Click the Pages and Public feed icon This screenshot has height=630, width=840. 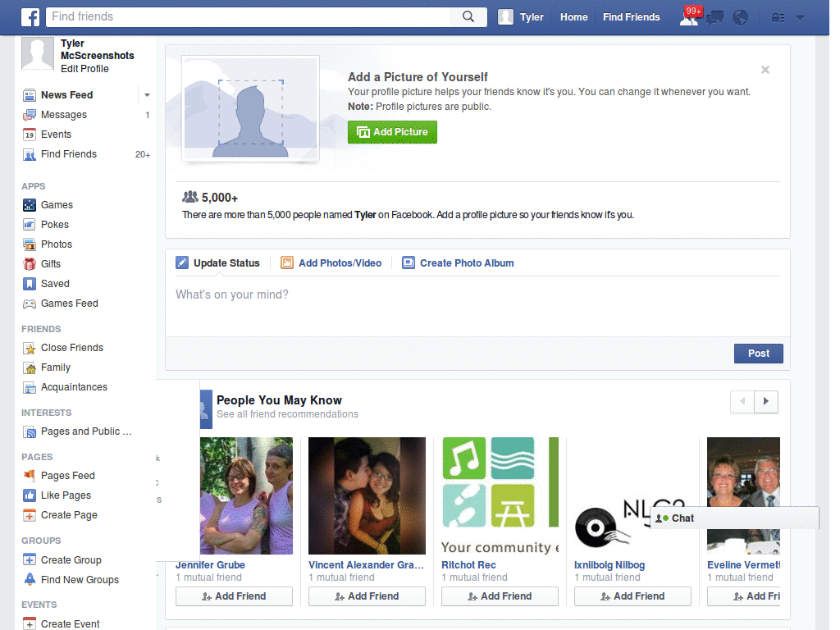30,431
